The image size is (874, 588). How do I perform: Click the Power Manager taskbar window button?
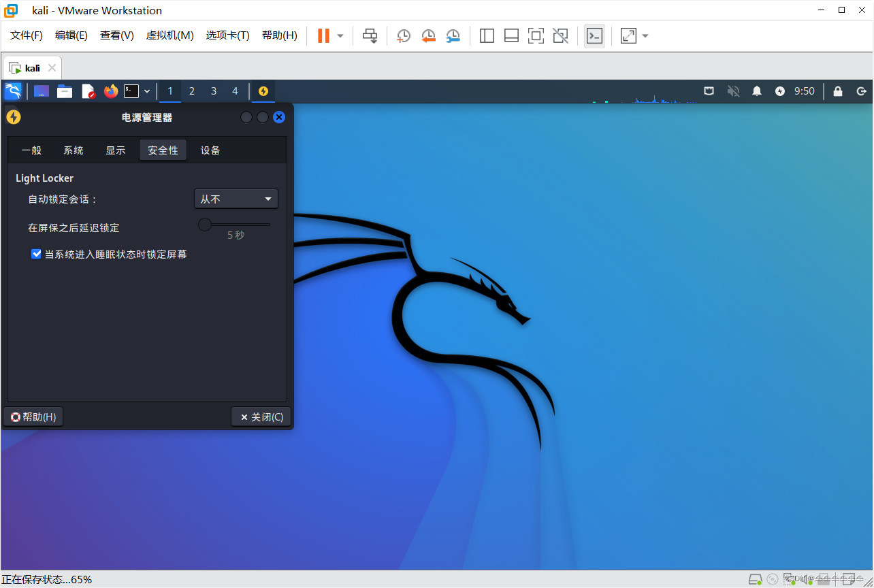point(263,91)
